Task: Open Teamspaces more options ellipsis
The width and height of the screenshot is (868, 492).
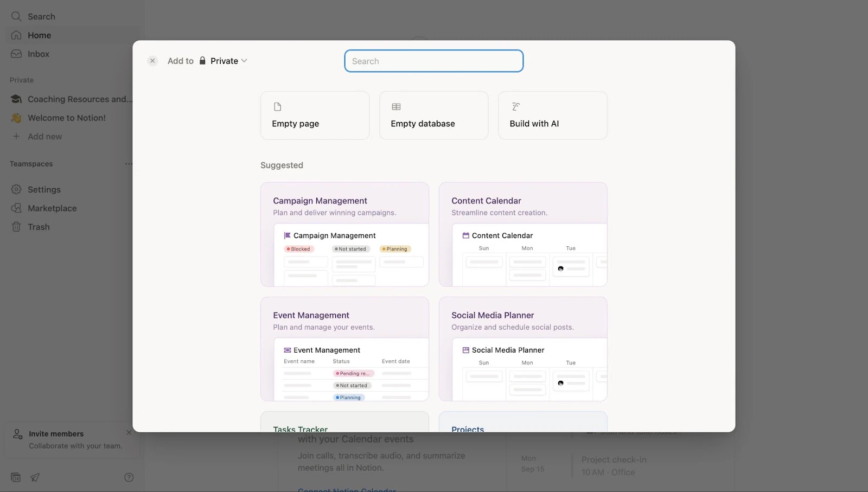Action: [x=129, y=164]
